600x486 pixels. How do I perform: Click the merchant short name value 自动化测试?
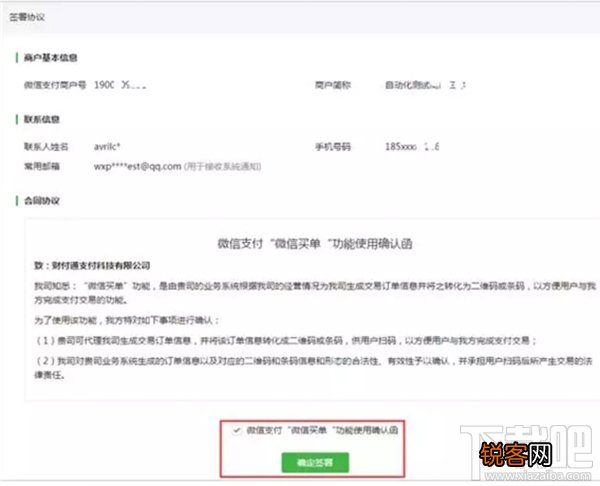tap(425, 85)
